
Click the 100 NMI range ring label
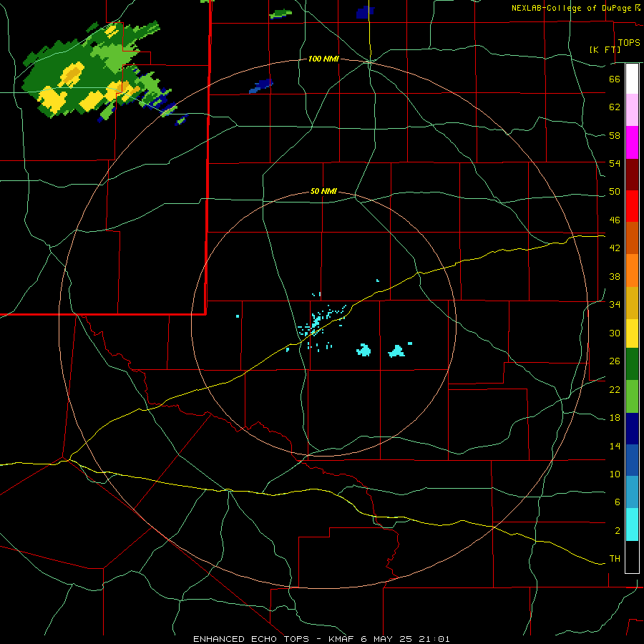coord(323,59)
